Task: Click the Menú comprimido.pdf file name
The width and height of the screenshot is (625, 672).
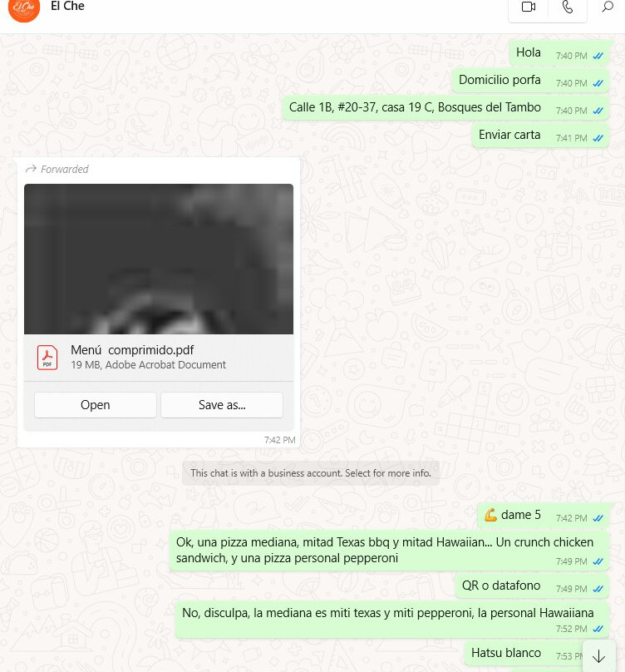Action: point(132,350)
